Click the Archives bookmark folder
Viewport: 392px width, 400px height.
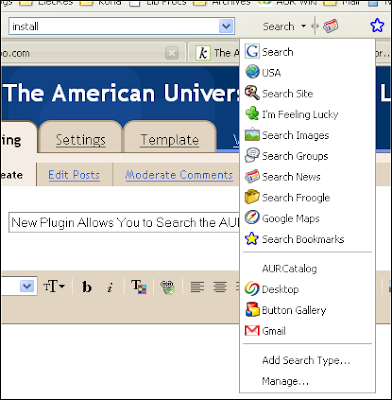click(222, 3)
